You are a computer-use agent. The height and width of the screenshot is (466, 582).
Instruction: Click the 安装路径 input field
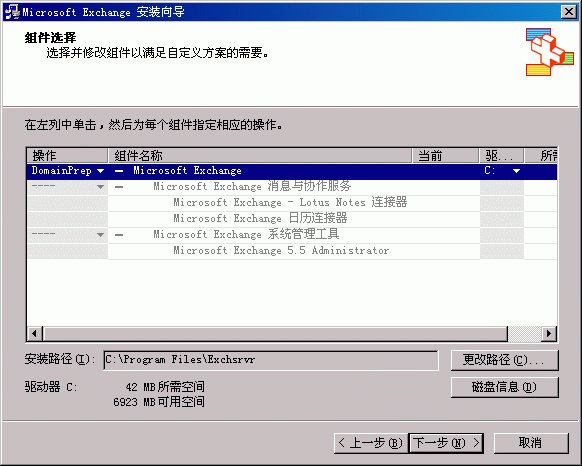tap(271, 360)
